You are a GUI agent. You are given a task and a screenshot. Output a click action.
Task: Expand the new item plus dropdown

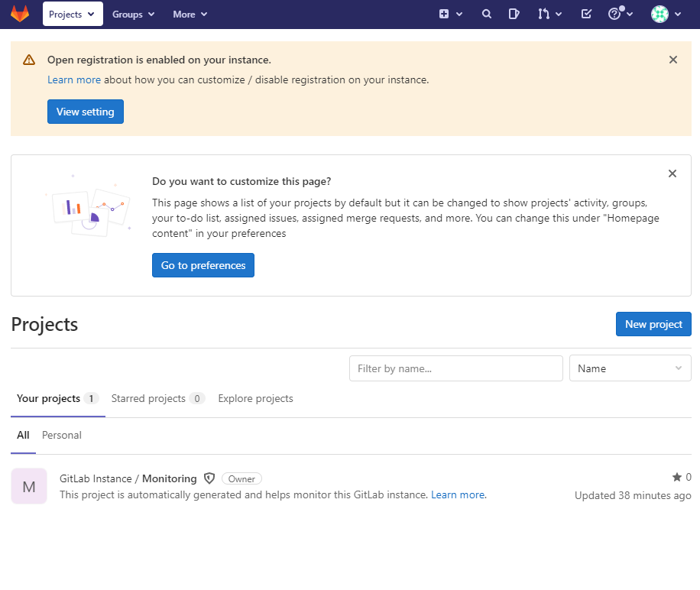pyautogui.click(x=450, y=14)
